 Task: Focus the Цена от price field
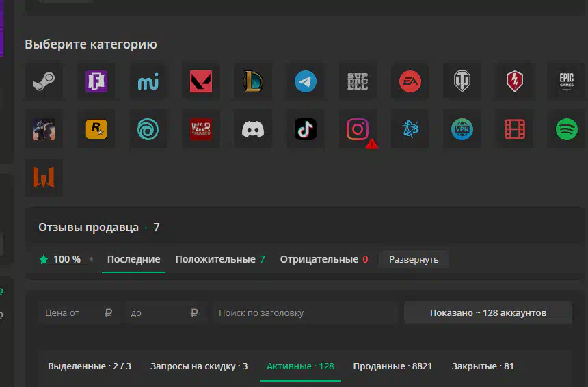pyautogui.click(x=79, y=312)
